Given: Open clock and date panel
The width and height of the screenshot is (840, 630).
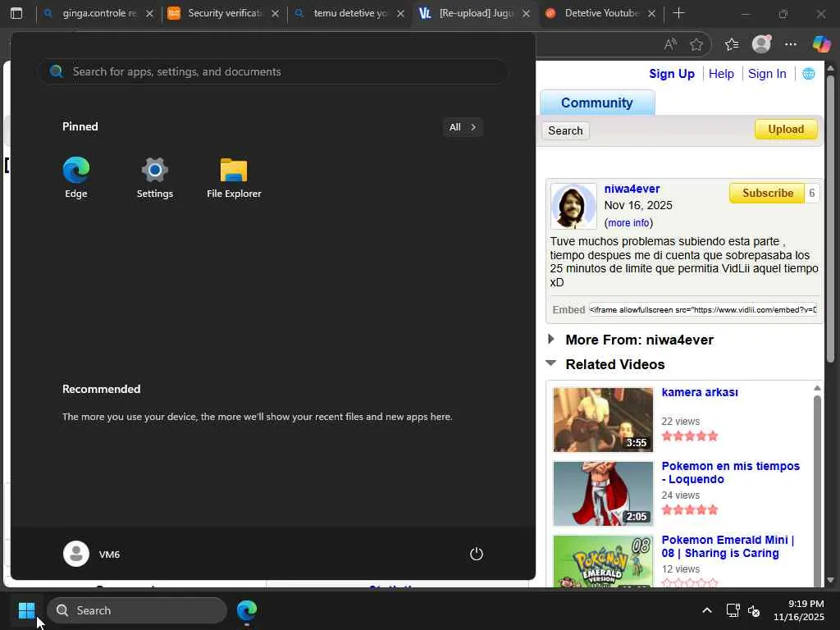Looking at the screenshot, I should pyautogui.click(x=798, y=610).
